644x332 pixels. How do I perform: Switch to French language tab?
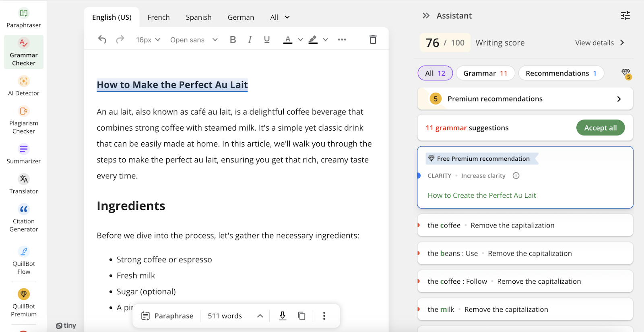point(159,17)
